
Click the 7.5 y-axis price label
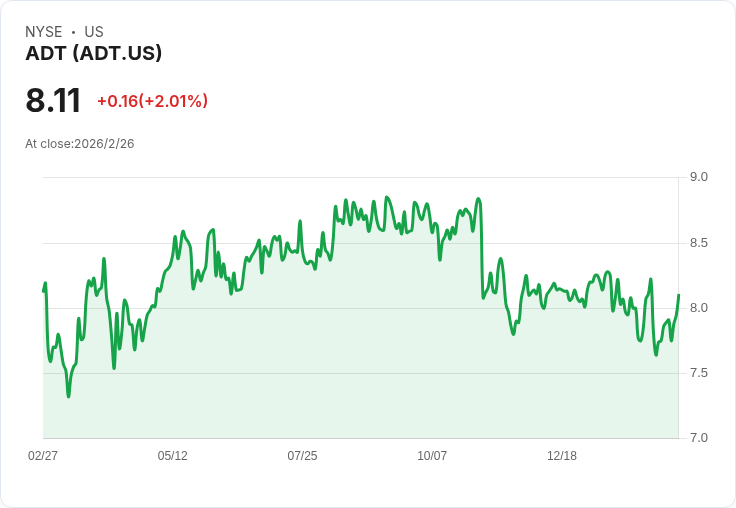[699, 373]
